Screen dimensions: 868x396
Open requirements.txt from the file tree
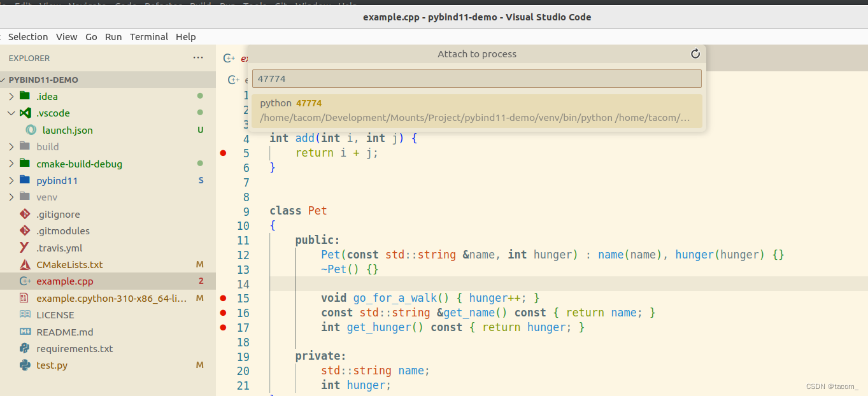75,348
